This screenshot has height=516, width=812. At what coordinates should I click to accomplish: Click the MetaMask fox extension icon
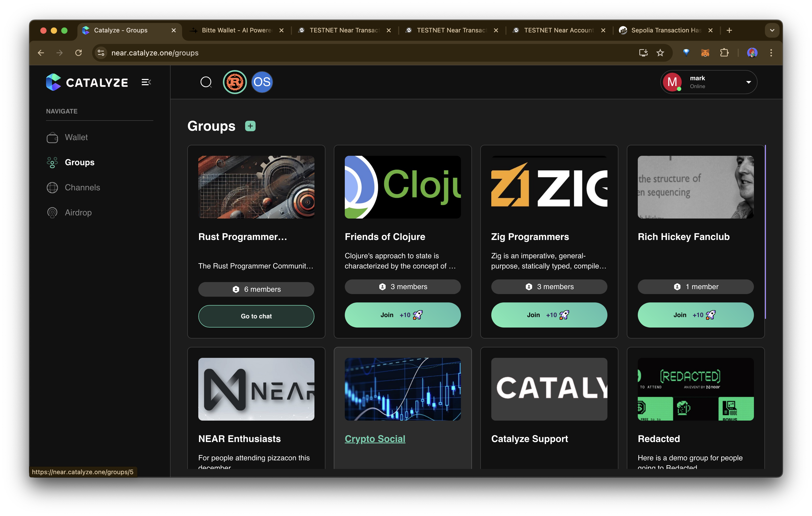(705, 53)
